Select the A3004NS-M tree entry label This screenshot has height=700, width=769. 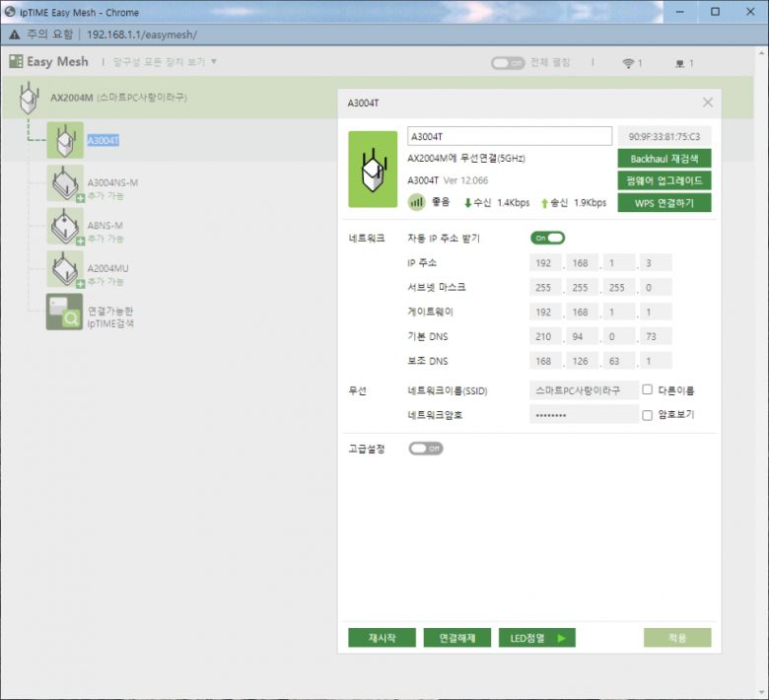(x=112, y=182)
